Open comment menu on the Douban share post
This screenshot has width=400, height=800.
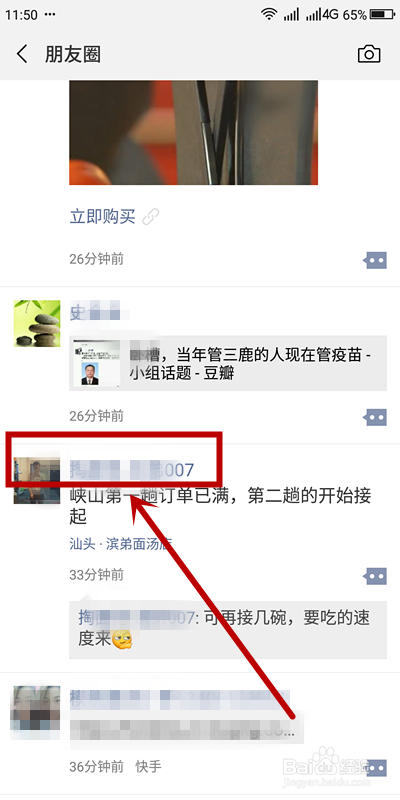coord(375,417)
